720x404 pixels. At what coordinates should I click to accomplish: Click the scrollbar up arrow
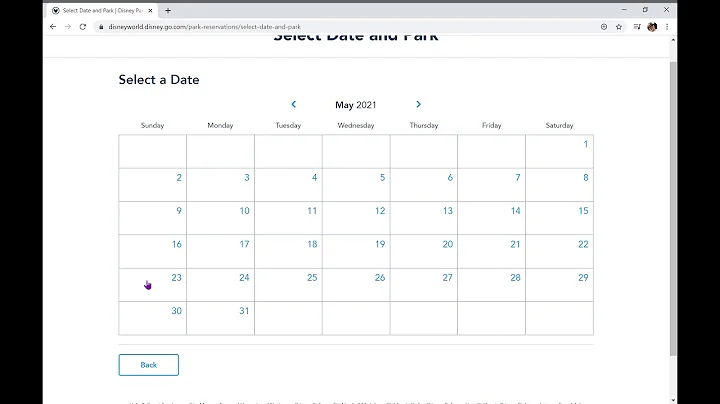click(x=673, y=39)
